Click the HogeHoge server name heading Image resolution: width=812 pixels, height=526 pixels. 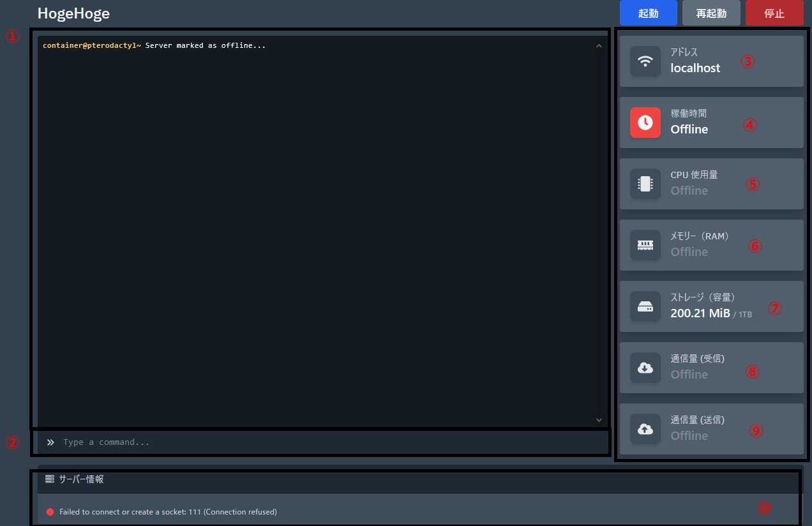pos(73,13)
